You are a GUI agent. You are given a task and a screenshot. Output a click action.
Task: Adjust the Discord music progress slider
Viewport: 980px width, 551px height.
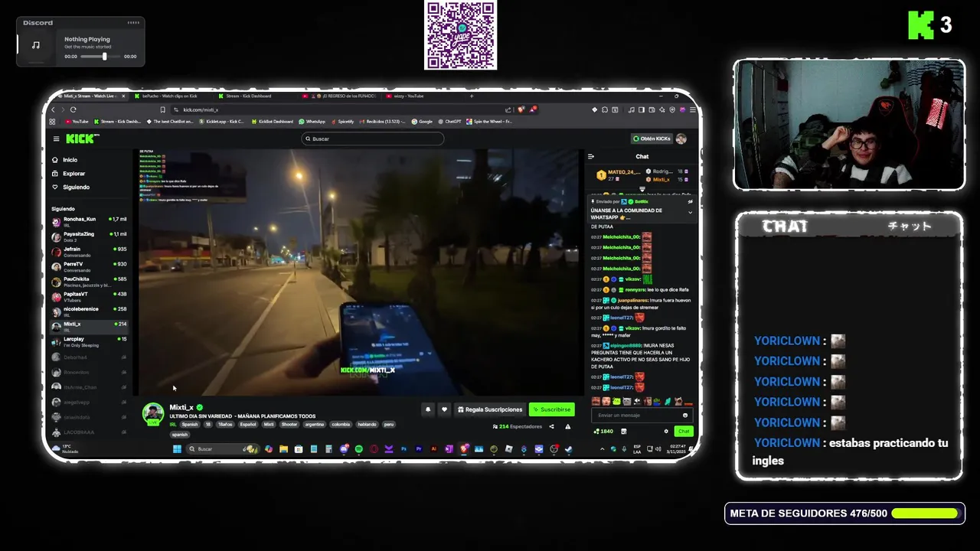click(103, 57)
